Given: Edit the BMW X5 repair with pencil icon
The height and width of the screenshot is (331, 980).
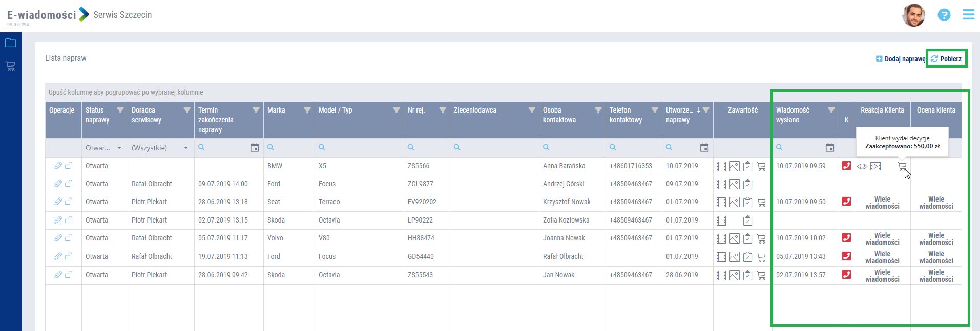Looking at the screenshot, I should [58, 166].
